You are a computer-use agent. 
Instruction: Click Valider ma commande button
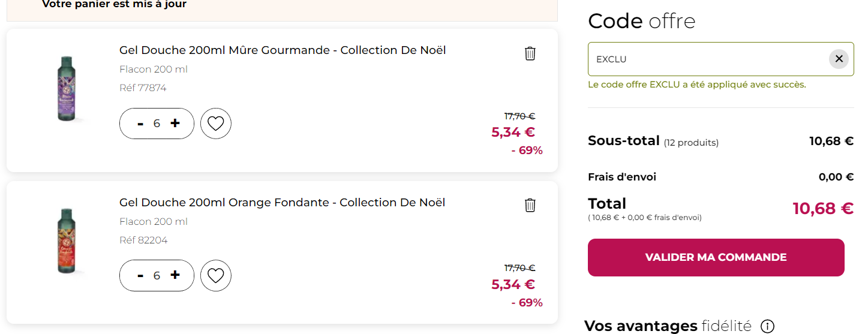pyautogui.click(x=716, y=257)
